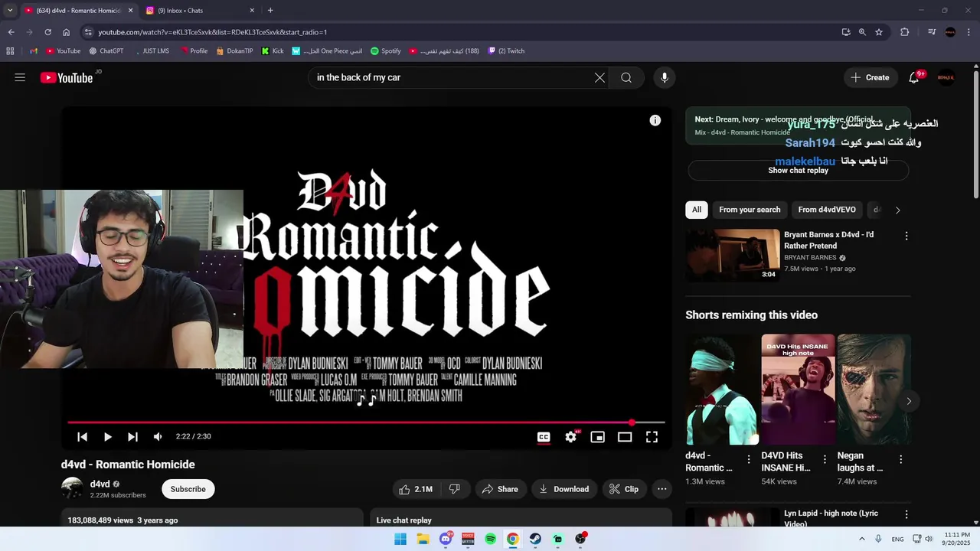Click the search magnifier button
Screen dimensions: 980x551
coord(626,77)
